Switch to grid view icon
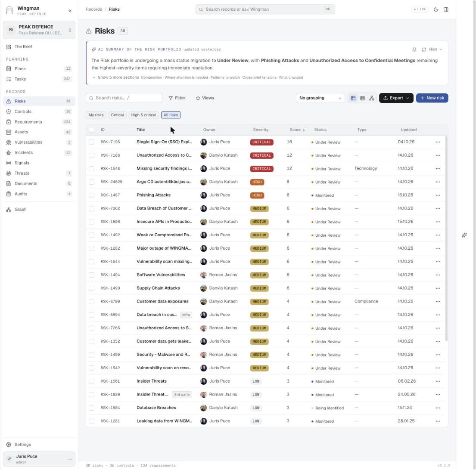The image size is (476, 470). (362, 98)
